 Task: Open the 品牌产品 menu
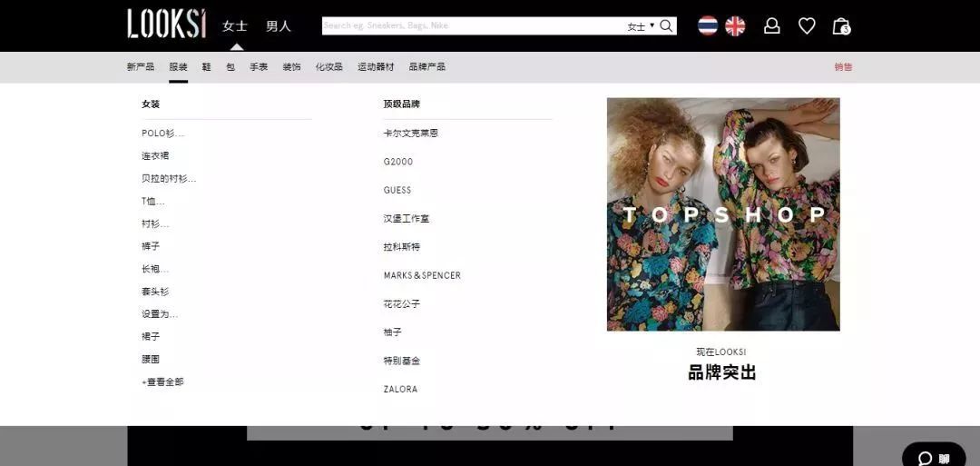coord(426,67)
